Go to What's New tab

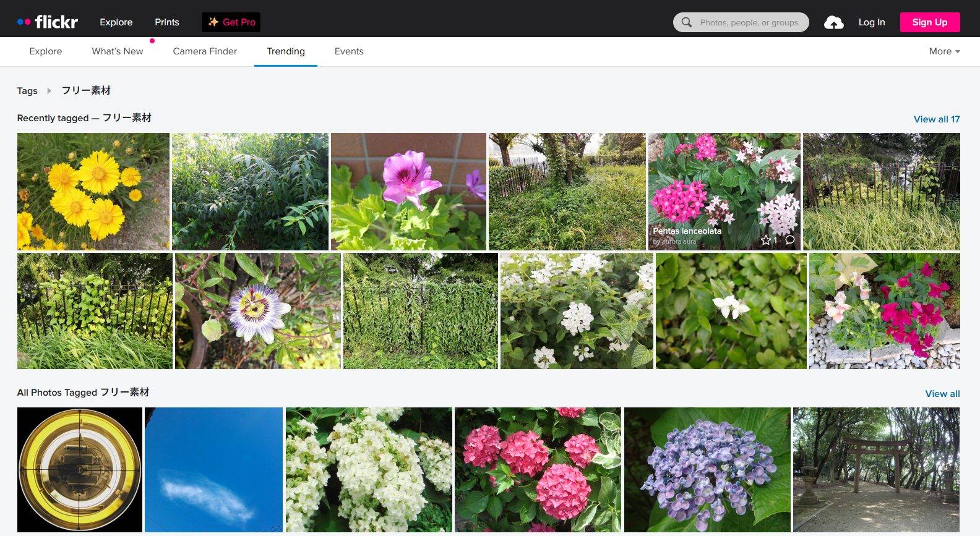click(118, 51)
